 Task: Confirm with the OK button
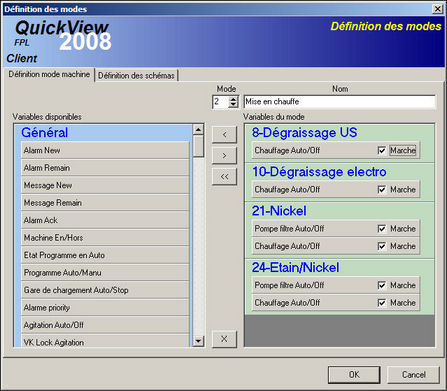354,375
